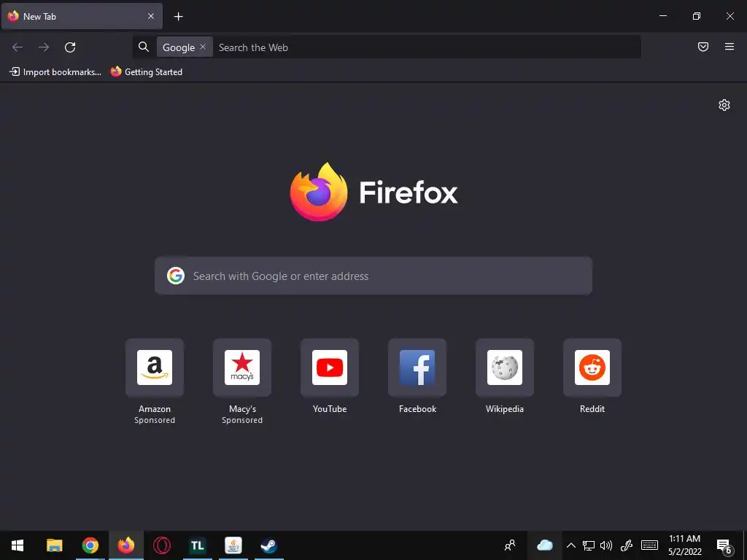The width and height of the screenshot is (747, 560).
Task: Open the Java app in taskbar
Action: tap(233, 545)
